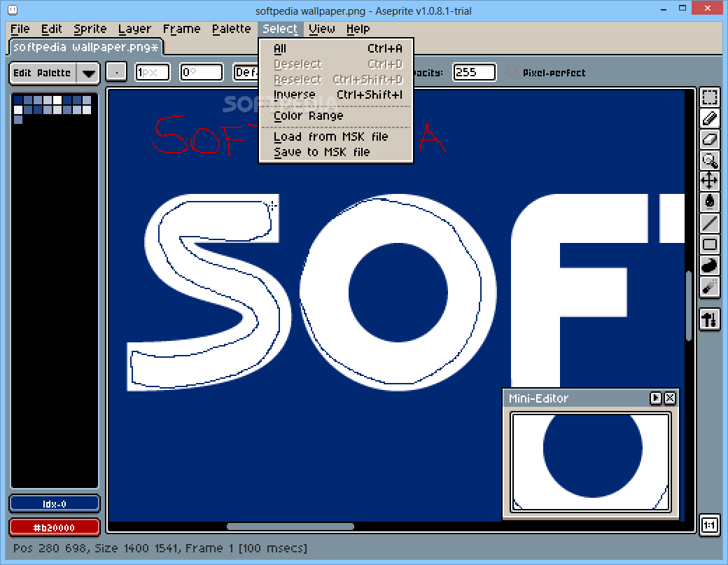The image size is (728, 565).
Task: Click the Mini-Editor preview thumbnail
Action: point(591,462)
